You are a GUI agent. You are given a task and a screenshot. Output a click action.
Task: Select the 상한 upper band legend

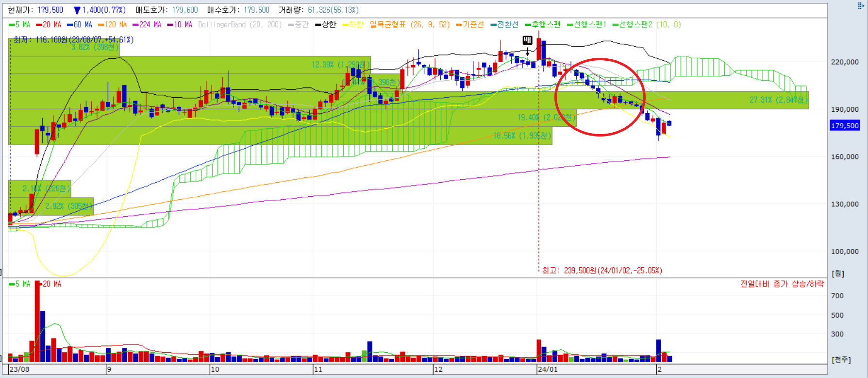[x=325, y=24]
